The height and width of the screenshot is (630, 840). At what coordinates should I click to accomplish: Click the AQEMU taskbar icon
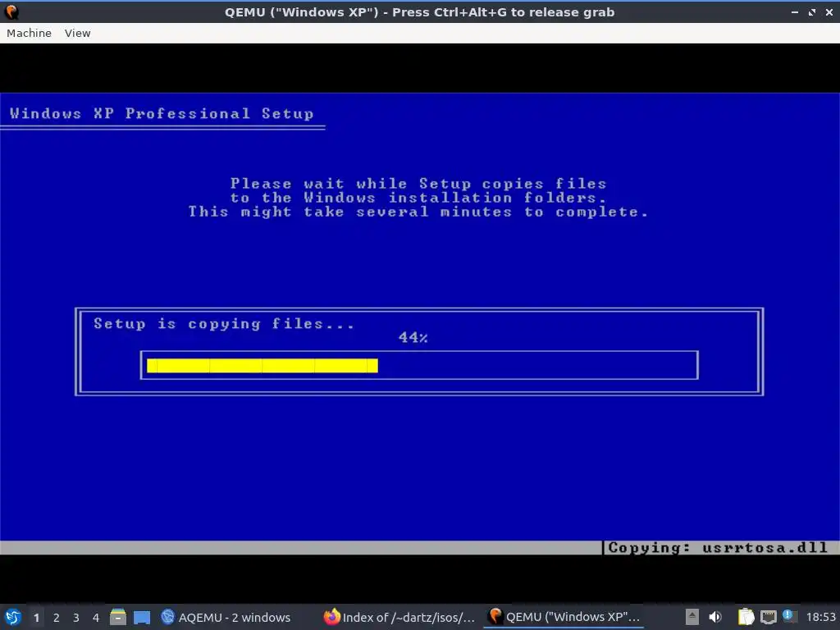pos(167,617)
